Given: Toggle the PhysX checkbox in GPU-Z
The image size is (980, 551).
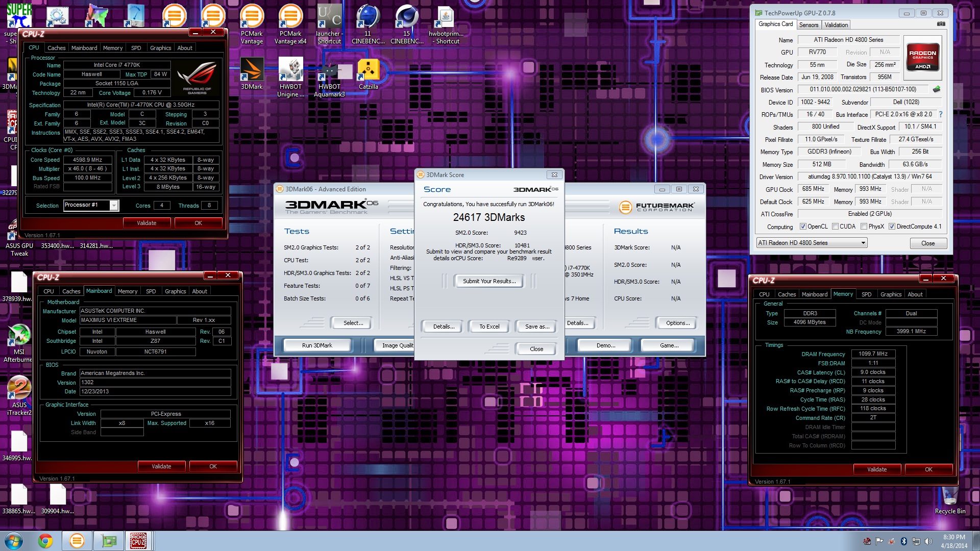Looking at the screenshot, I should click(864, 227).
